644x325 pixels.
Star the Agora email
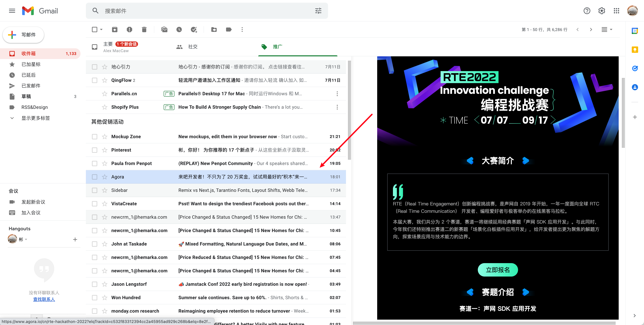tap(104, 177)
